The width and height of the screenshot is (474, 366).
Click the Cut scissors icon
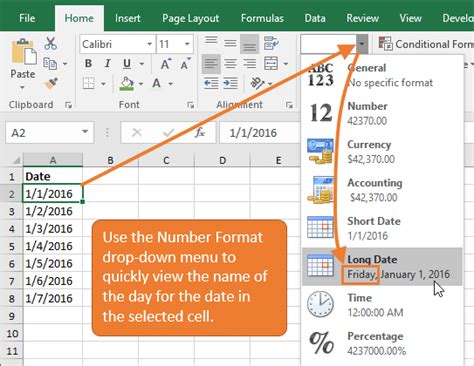pyautogui.click(x=51, y=44)
